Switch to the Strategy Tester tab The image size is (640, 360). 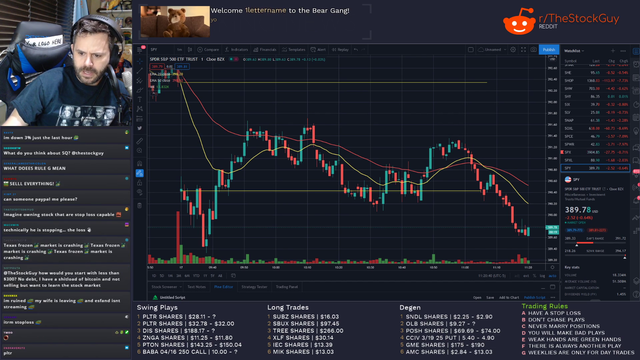254,287
